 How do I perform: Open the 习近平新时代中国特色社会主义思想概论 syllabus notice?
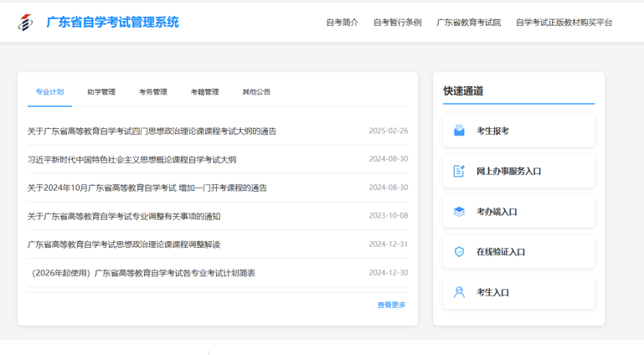(131, 159)
